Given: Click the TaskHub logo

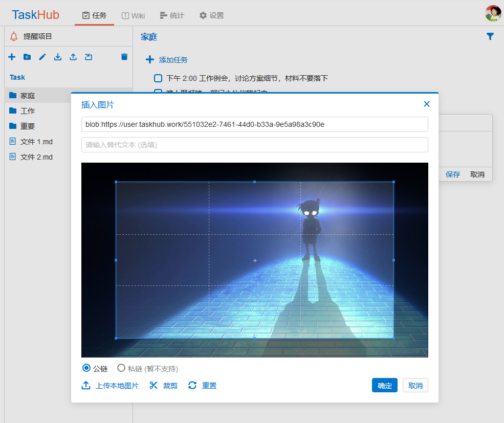Looking at the screenshot, I should coord(35,15).
